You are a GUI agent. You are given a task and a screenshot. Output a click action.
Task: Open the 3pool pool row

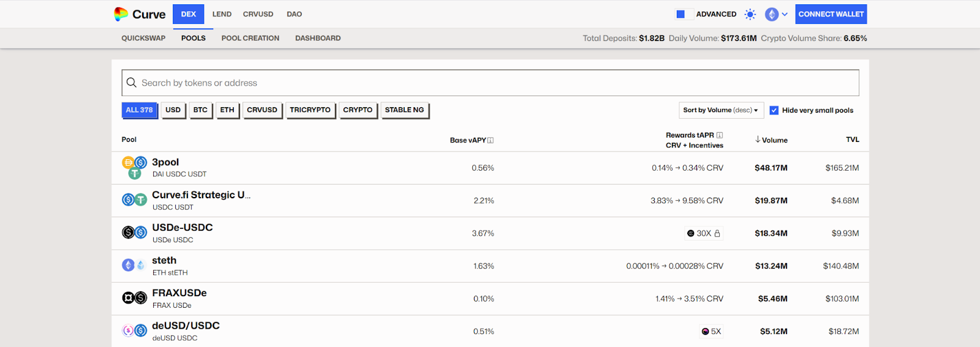pyautogui.click(x=490, y=168)
